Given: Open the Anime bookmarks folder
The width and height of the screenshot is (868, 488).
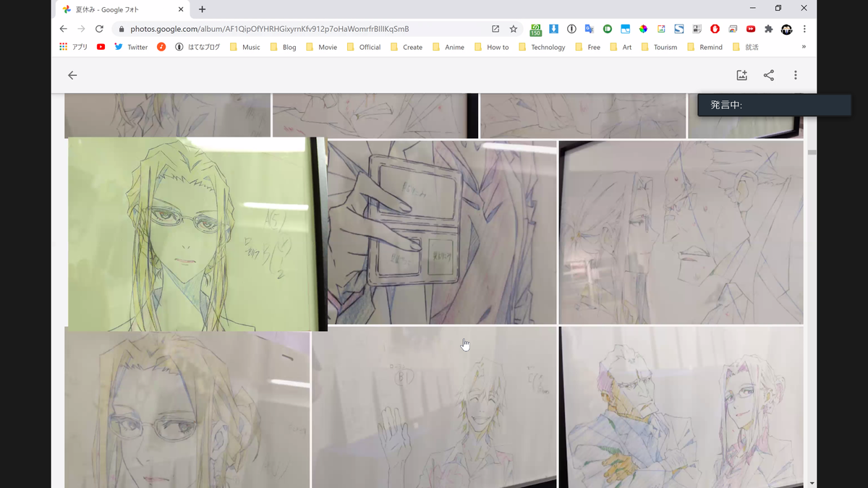Looking at the screenshot, I should point(448,47).
